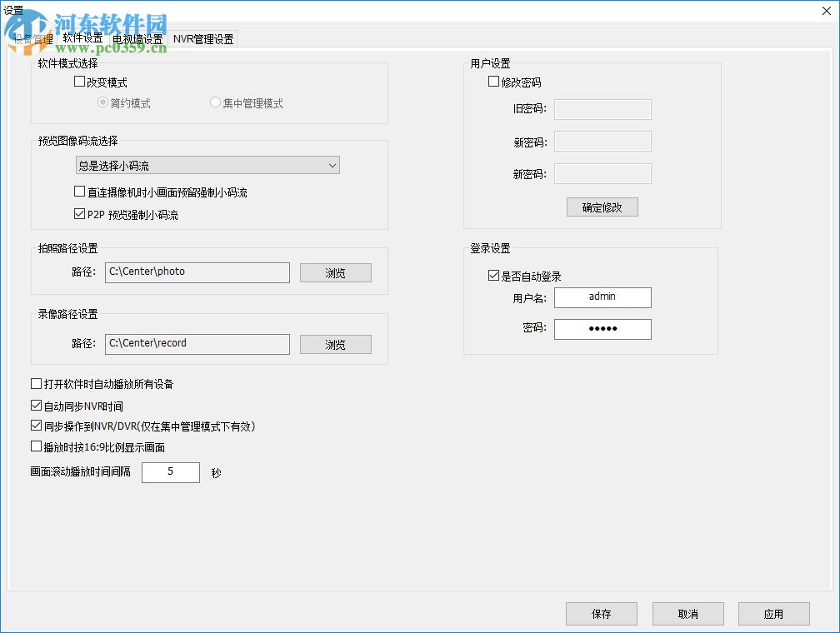The image size is (840, 633).
Task: Click the record path field C:\Center\record
Action: (197, 344)
